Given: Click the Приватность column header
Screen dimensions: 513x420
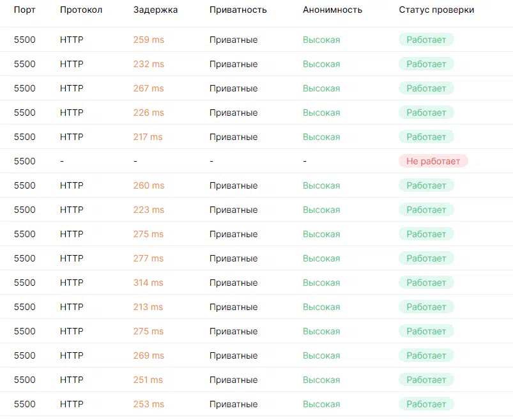Looking at the screenshot, I should point(238,10).
